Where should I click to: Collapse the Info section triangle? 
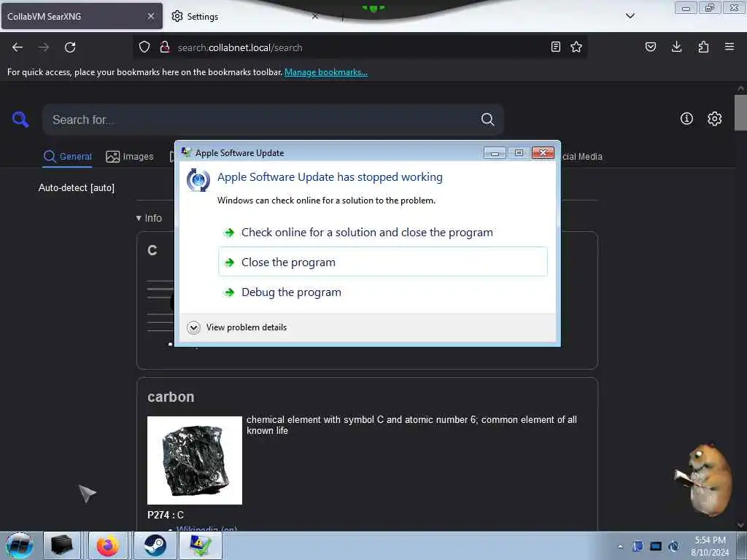pos(139,218)
